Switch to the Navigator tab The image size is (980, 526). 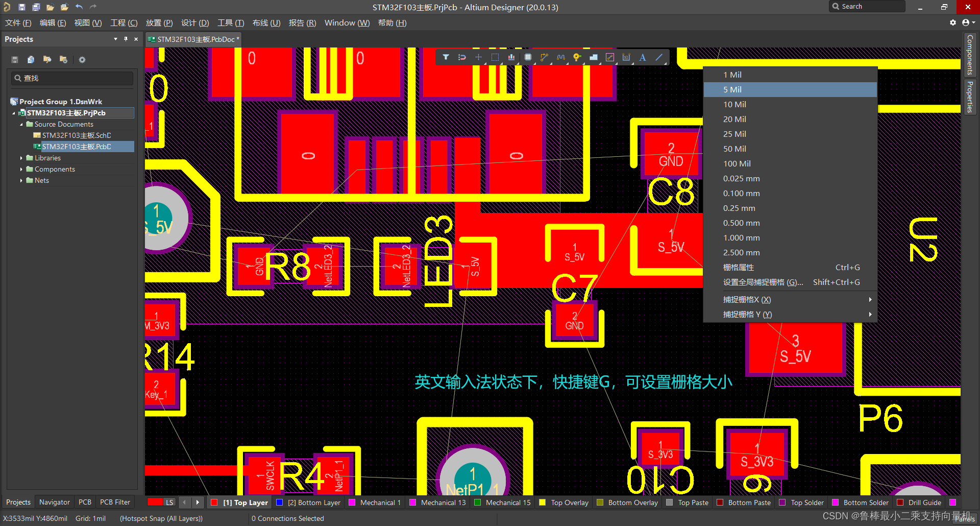tap(55, 502)
